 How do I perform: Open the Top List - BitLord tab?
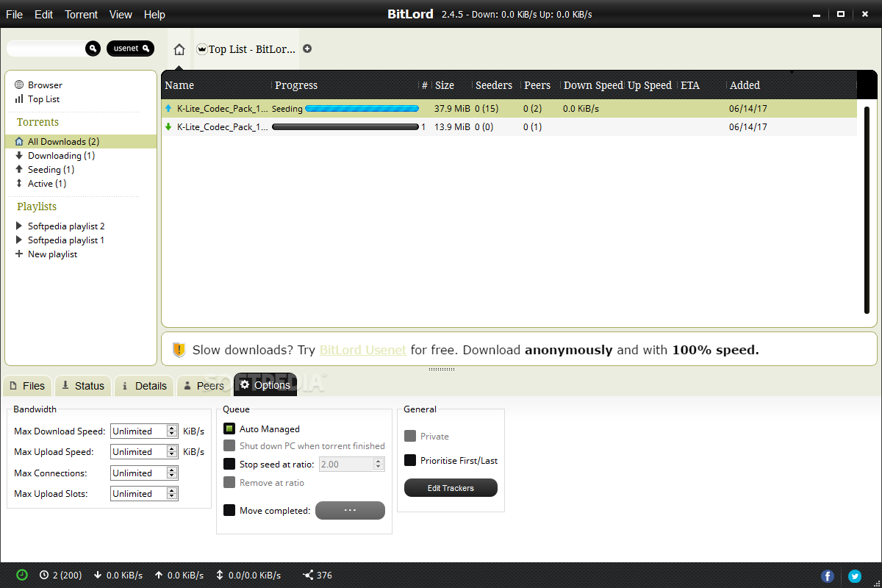pyautogui.click(x=245, y=49)
